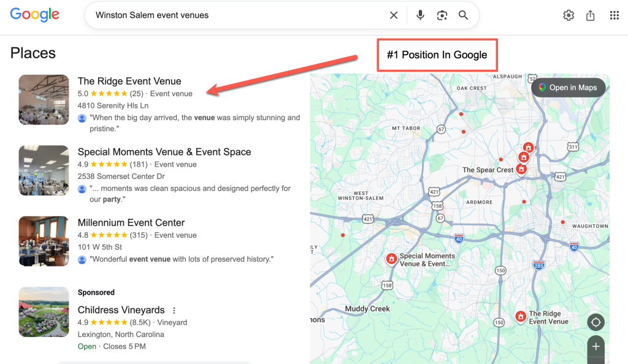This screenshot has width=628, height=364.
Task: Click the reviewer avatar on The Ridge review
Action: point(82,118)
